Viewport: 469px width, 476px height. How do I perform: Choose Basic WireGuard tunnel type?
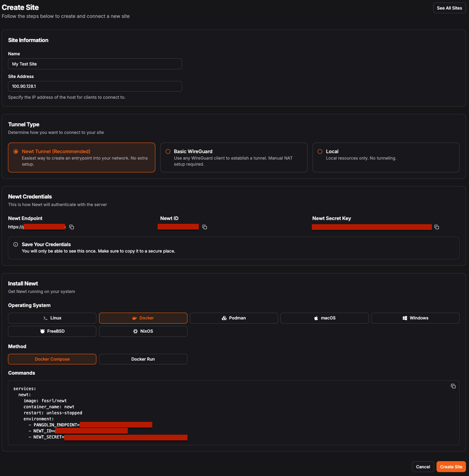(x=234, y=157)
